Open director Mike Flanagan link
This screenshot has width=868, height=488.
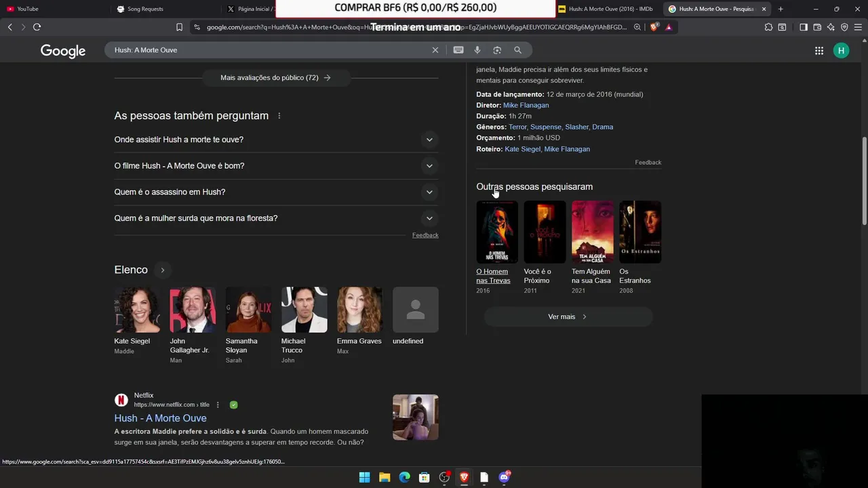(x=526, y=105)
